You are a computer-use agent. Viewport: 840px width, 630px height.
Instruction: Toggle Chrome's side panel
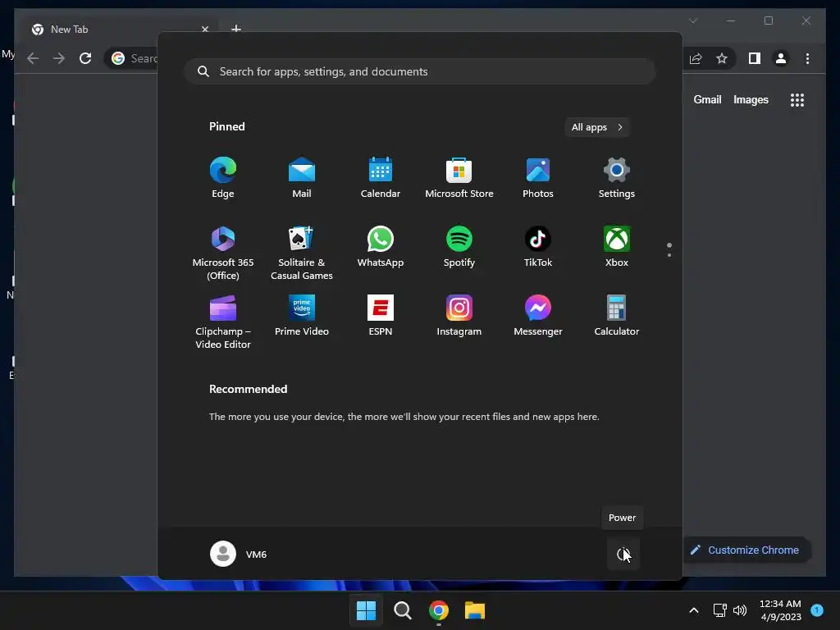[755, 58]
